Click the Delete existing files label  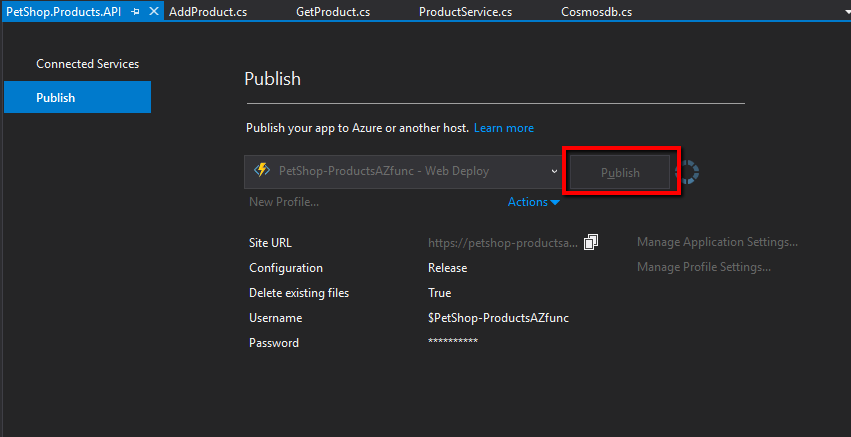[299, 293]
